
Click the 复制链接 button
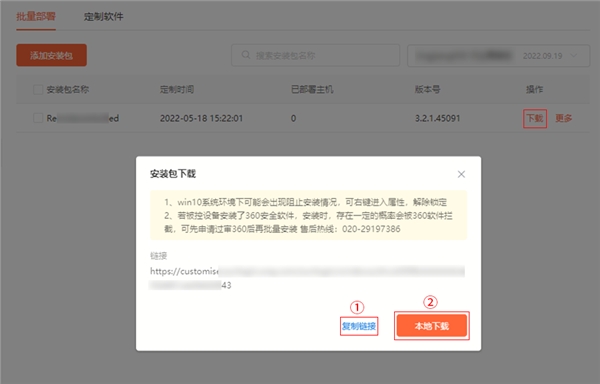coord(359,326)
